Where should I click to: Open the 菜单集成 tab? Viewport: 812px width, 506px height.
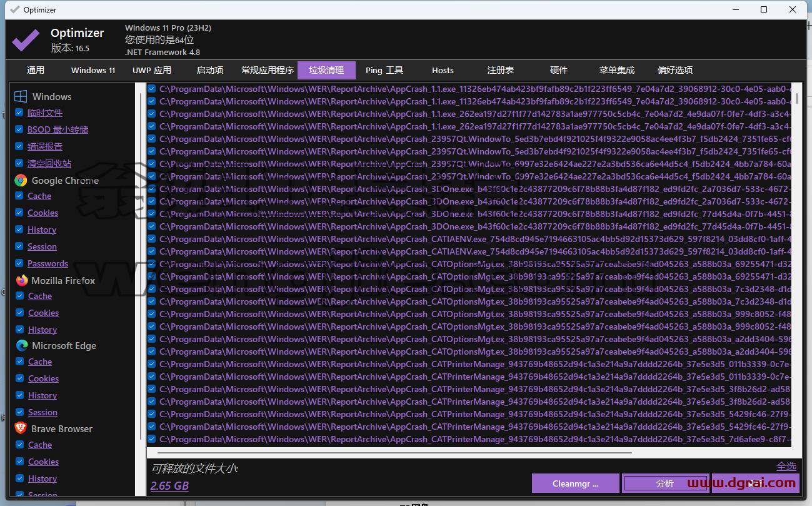617,70
